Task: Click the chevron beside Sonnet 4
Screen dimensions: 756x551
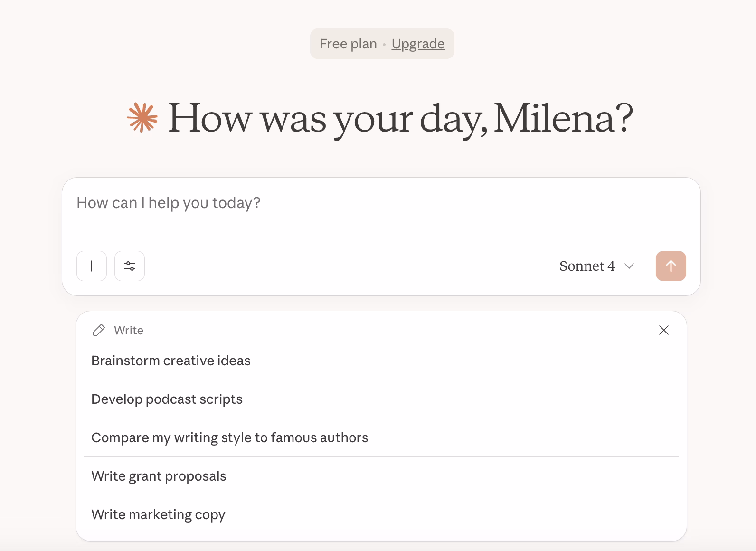Action: (629, 266)
